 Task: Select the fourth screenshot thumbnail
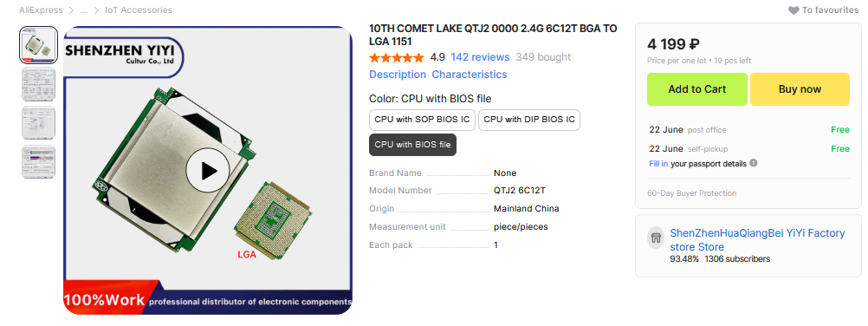(39, 161)
